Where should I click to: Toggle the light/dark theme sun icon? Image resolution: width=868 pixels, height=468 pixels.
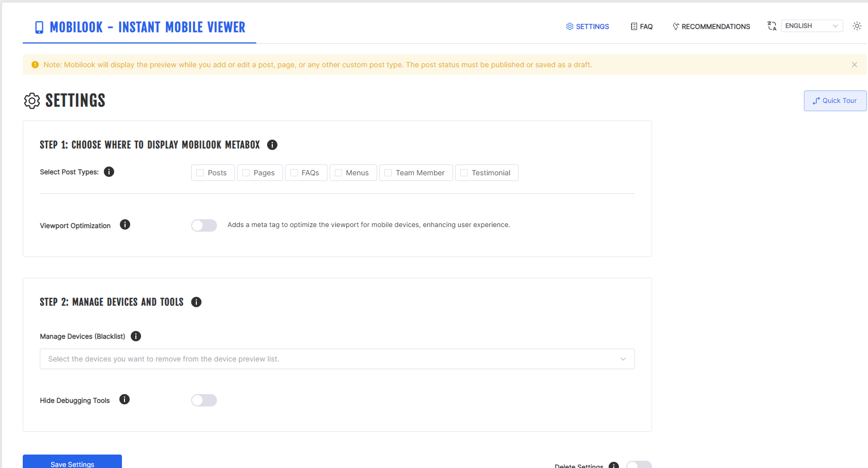coord(857,26)
